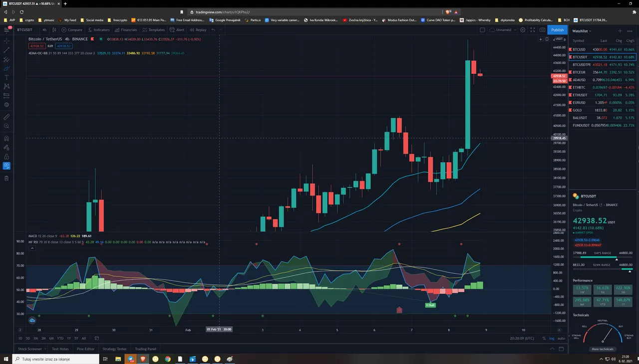Image resolution: width=639 pixels, height=364 pixels.
Task: Enter fullscreen mode with expand icon
Action: tap(533, 30)
